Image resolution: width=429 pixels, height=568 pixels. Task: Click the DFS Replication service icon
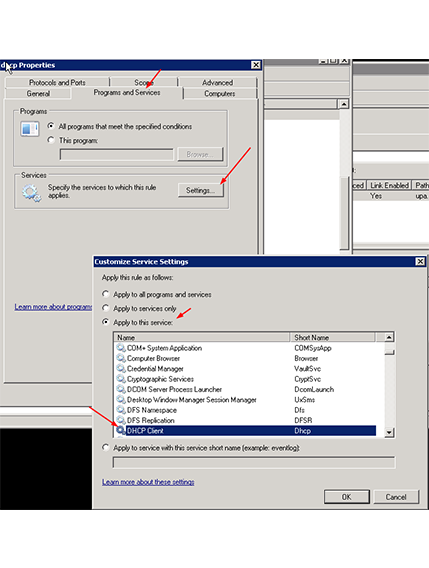pyautogui.click(x=121, y=420)
